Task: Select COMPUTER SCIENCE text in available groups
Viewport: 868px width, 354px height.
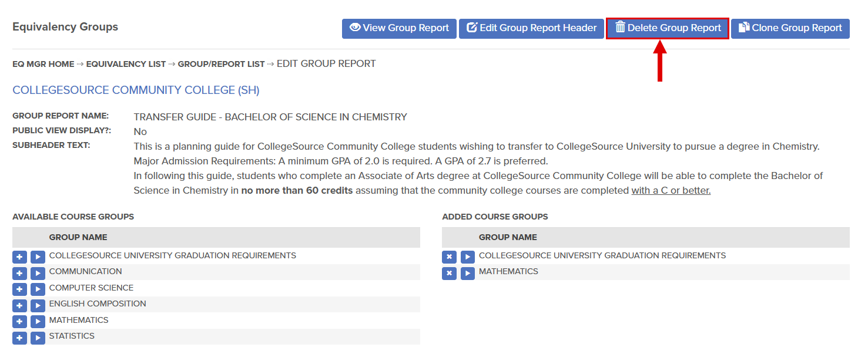Action: [x=91, y=288]
